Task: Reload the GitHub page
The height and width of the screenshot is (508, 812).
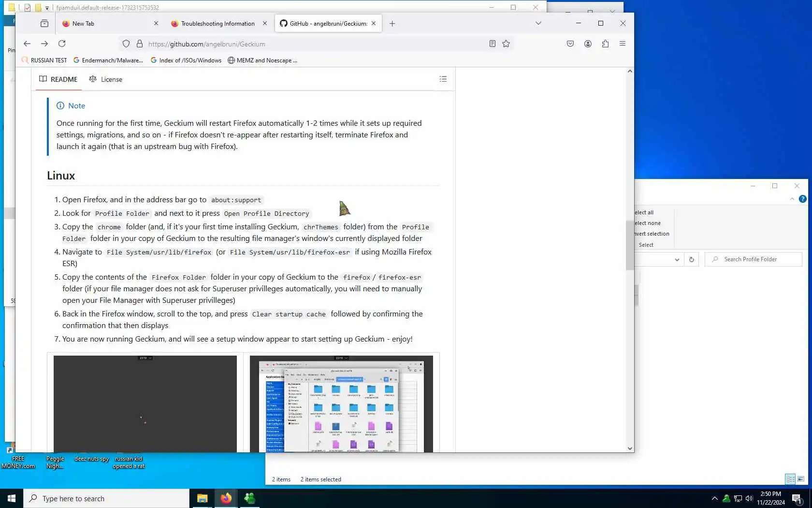Action: pyautogui.click(x=62, y=44)
